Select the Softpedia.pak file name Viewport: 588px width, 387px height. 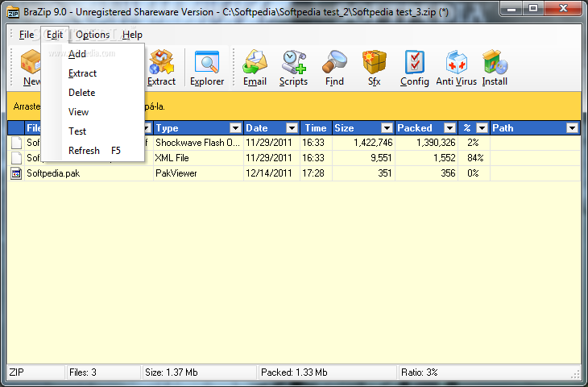(x=53, y=173)
